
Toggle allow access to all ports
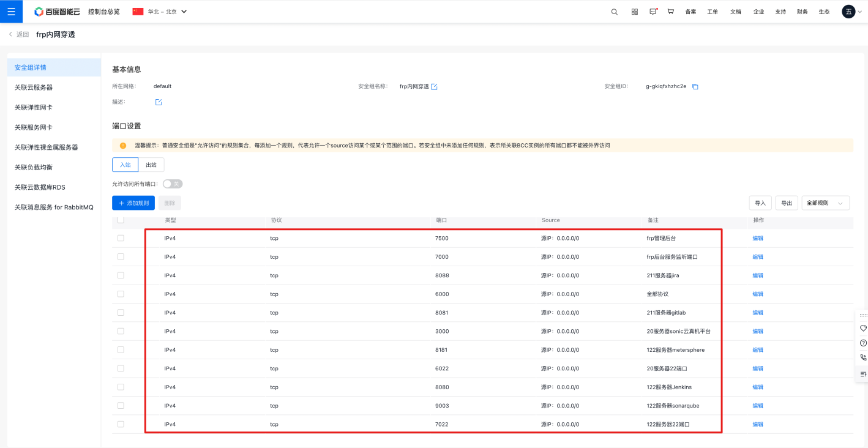click(x=173, y=184)
